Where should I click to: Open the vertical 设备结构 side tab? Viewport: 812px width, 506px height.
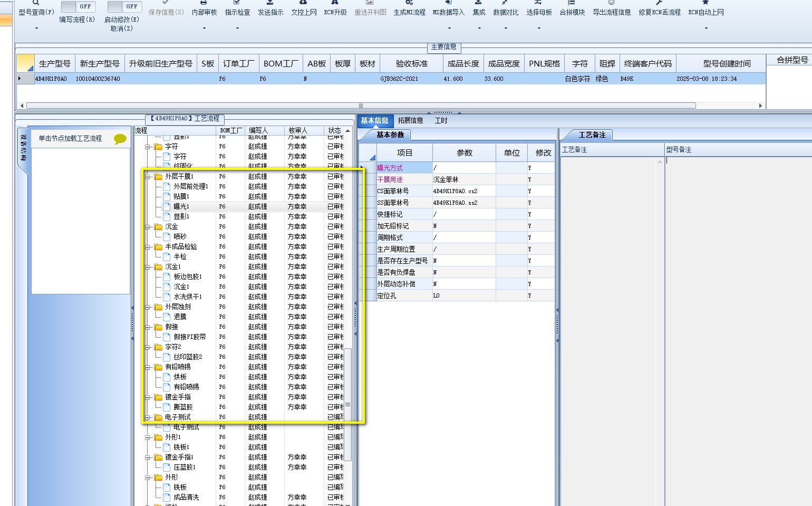[x=23, y=148]
